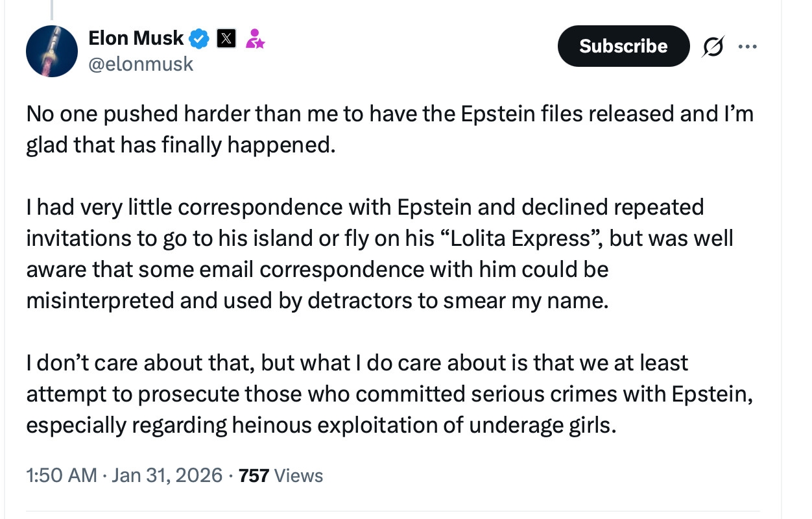Click the words "glad that has finally happened"
Viewport: 812px width, 519px height.
(180, 145)
